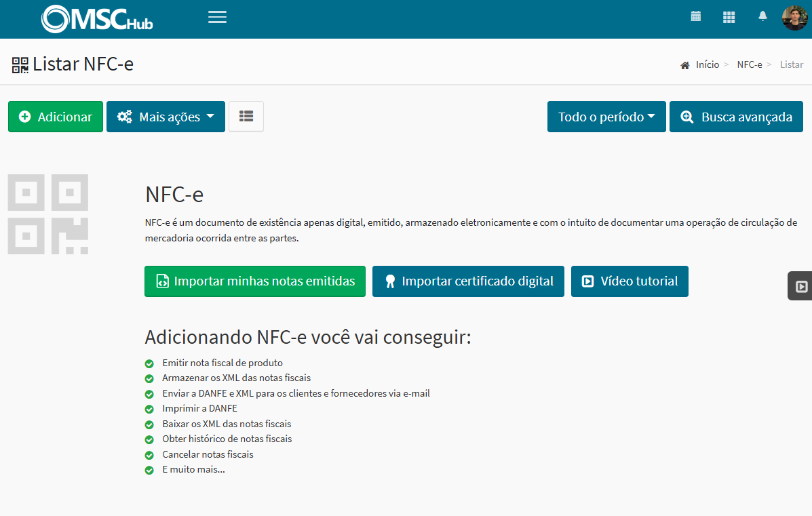Image resolution: width=812 pixels, height=516 pixels.
Task: Go to NFC-e via the breadcrumb
Action: [750, 64]
